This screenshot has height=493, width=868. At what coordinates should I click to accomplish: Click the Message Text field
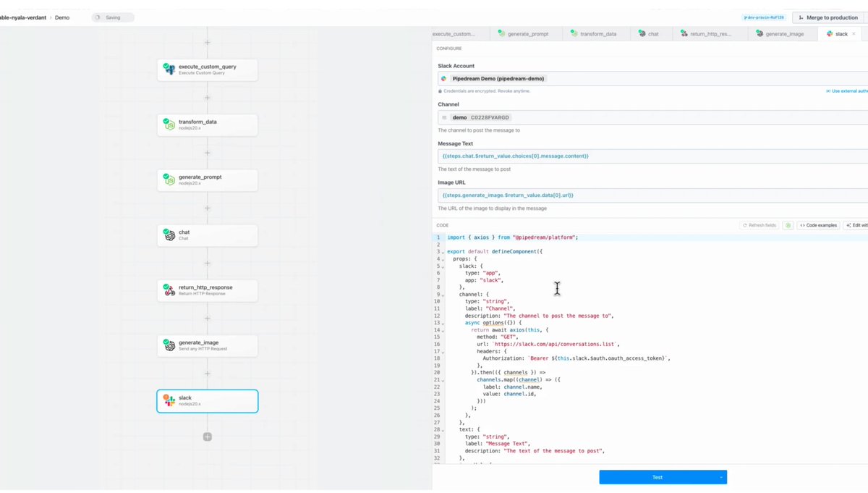click(652, 156)
